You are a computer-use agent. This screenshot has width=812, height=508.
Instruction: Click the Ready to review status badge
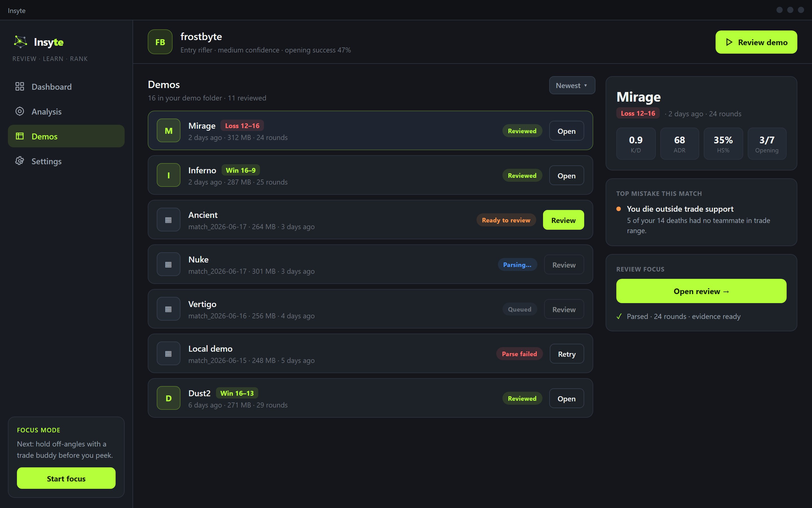pos(506,220)
